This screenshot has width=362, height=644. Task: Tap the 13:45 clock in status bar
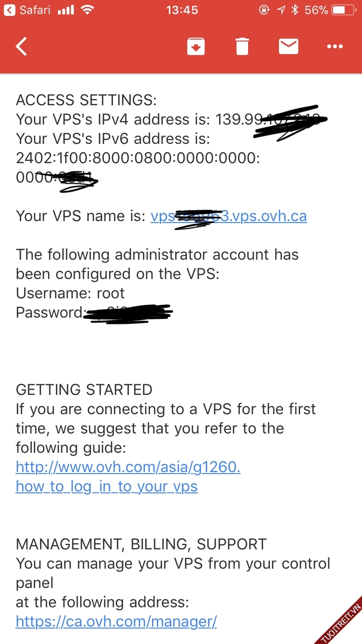(x=182, y=10)
